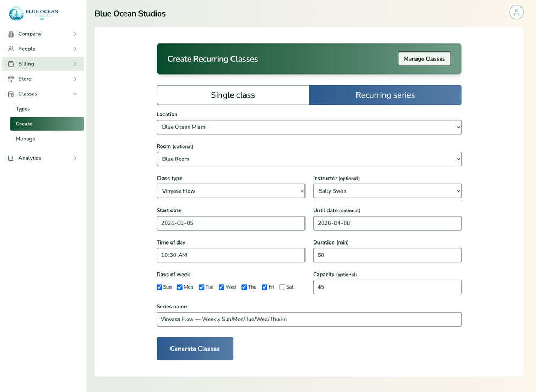Viewport: 536px width, 392px height.
Task: Open the Analytics sidebar menu
Action: 43,158
